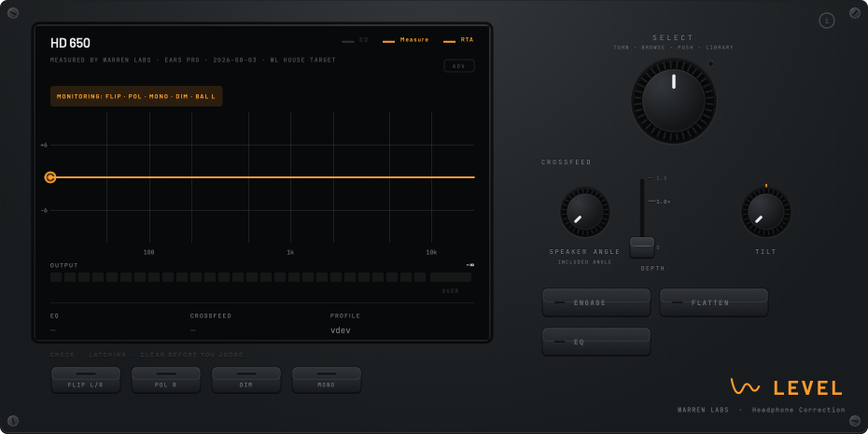Click the PROFILE label in display
Image resolution: width=868 pixels, height=434 pixels.
coord(345,316)
